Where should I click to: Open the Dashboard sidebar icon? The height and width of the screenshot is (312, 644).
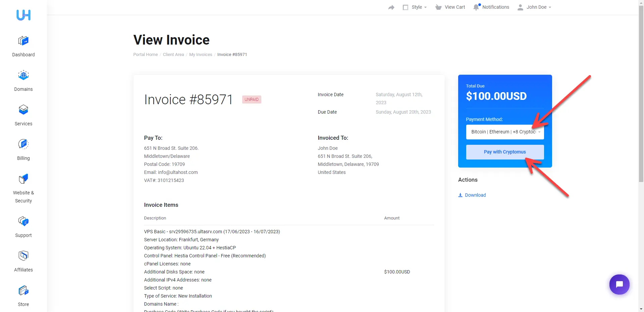click(x=23, y=41)
